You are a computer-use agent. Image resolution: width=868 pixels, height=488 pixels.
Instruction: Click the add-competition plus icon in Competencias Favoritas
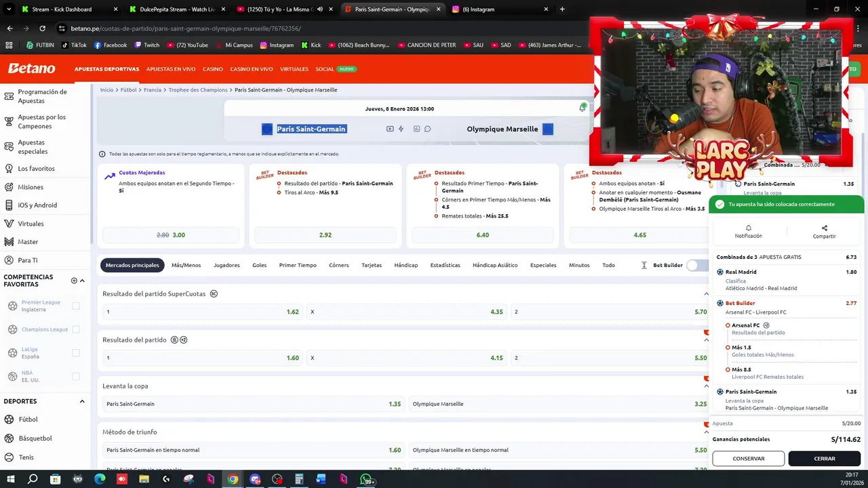pos(74,281)
